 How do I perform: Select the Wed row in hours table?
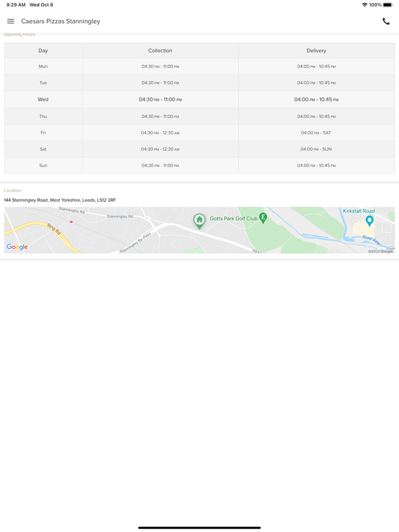pyautogui.click(x=43, y=100)
